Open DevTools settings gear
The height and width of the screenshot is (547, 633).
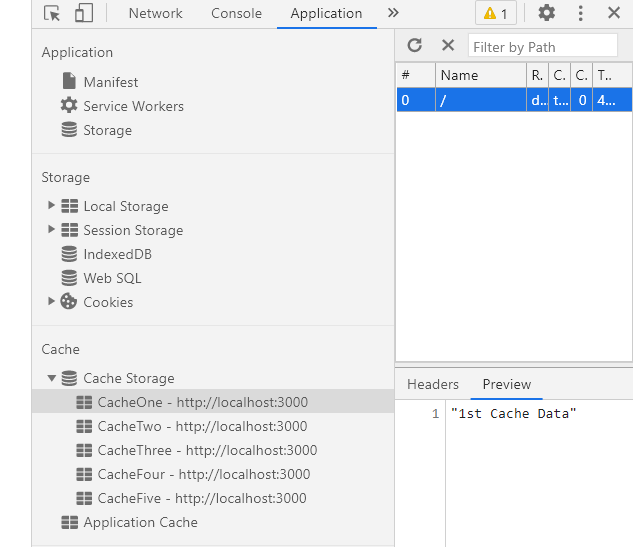coord(547,13)
